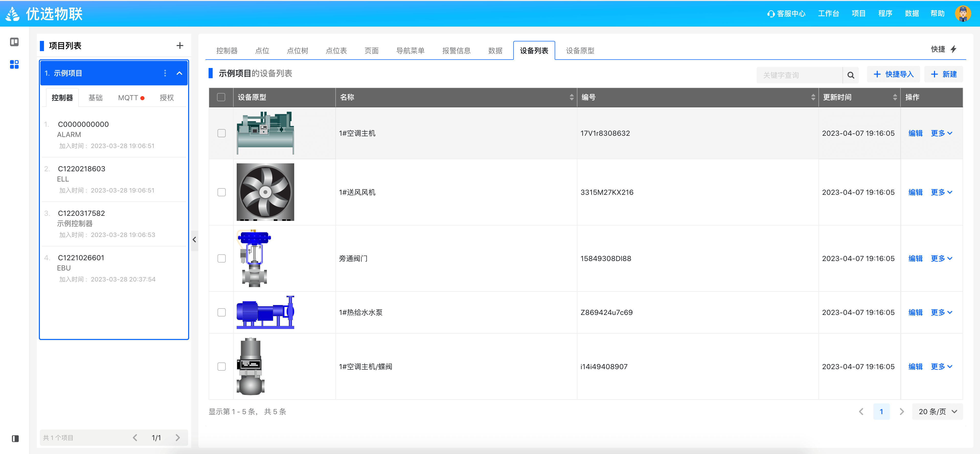The width and height of the screenshot is (980, 454).
Task: Select controller C1220218603 ELL
Action: (114, 179)
